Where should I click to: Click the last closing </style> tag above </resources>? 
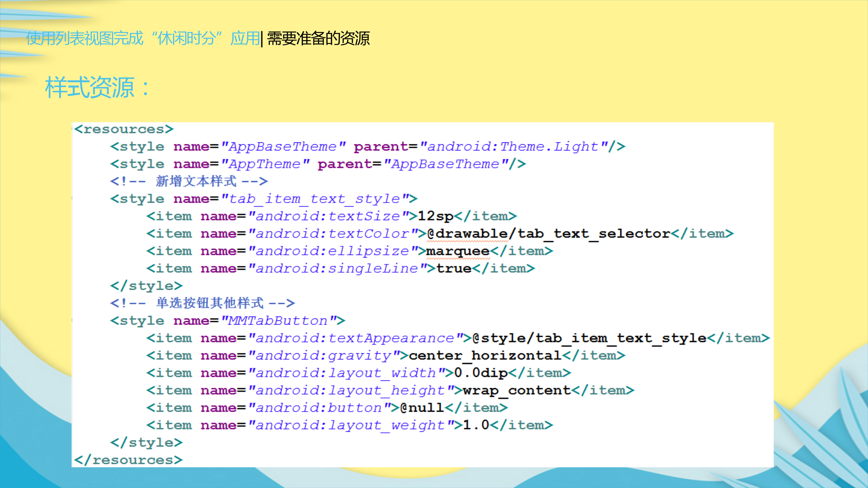(146, 443)
